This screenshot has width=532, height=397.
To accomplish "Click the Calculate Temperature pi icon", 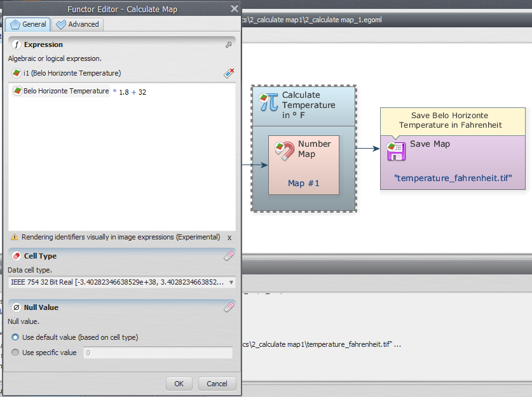I will (x=269, y=102).
